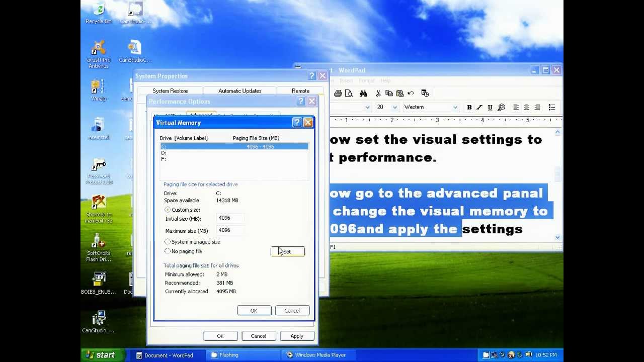Click Cancel in Performance Options dialog
The height and width of the screenshot is (362, 644).
click(259, 336)
